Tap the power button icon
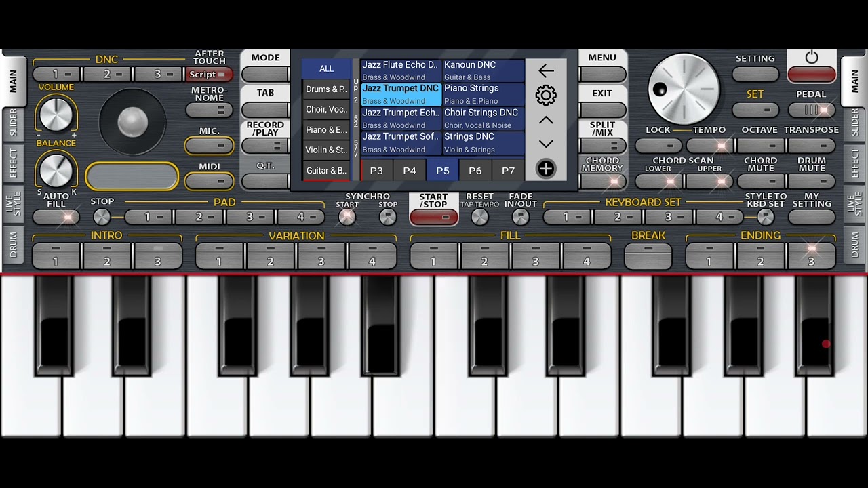 812,58
